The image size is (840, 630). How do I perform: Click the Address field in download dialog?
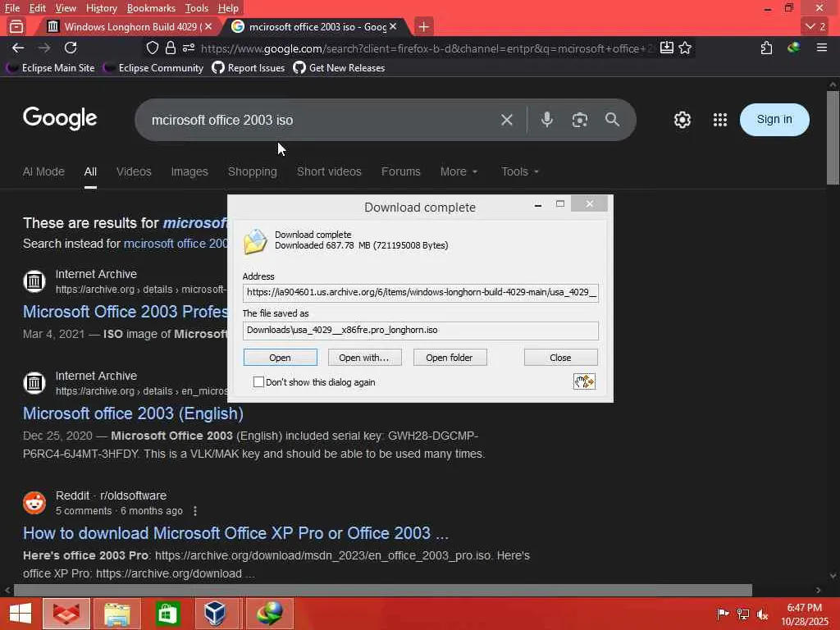point(421,293)
